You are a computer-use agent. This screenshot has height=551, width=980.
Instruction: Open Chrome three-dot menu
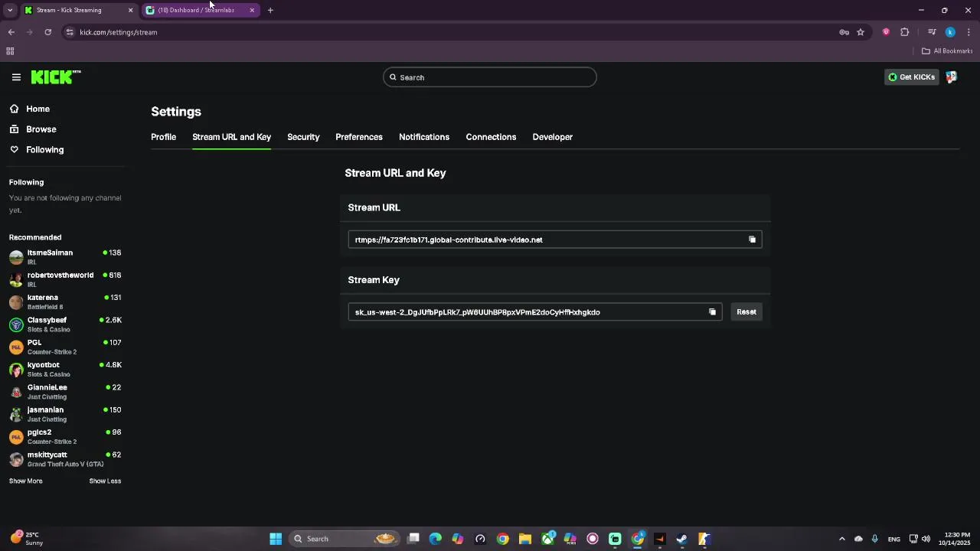point(969,32)
